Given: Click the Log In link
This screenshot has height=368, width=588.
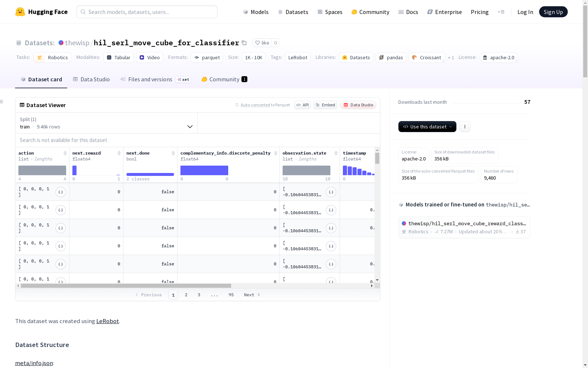Looking at the screenshot, I should (x=525, y=12).
